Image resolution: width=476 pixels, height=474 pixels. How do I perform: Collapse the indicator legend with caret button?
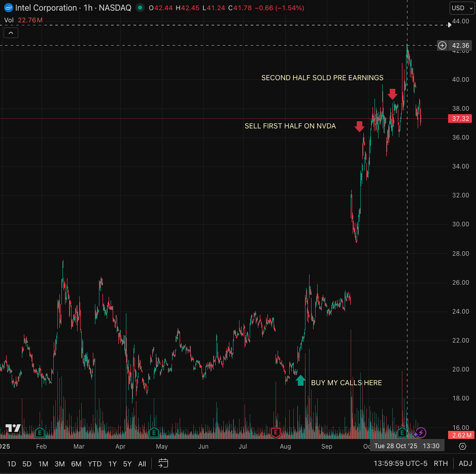(x=11, y=33)
